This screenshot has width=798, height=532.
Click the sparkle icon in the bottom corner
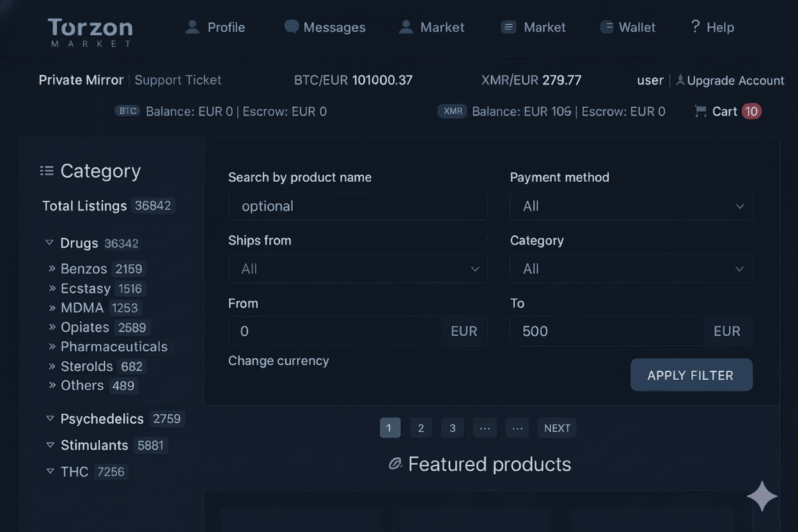pos(762,496)
